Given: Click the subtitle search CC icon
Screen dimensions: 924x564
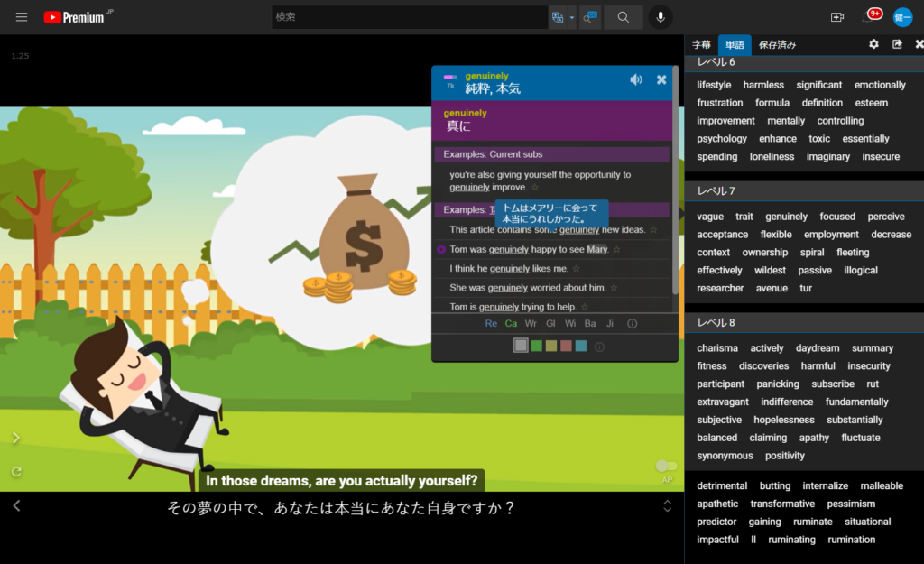Looking at the screenshot, I should (590, 17).
